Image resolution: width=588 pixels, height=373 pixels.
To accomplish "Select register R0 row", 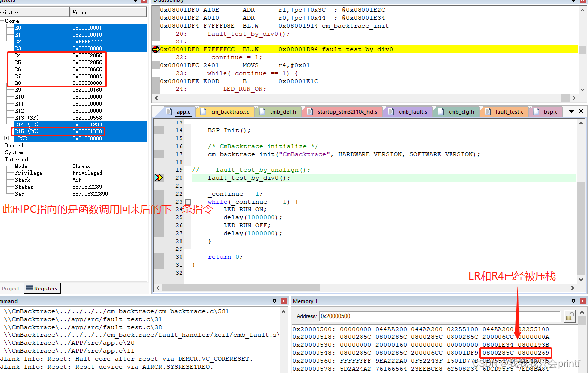I will (x=80, y=28).
